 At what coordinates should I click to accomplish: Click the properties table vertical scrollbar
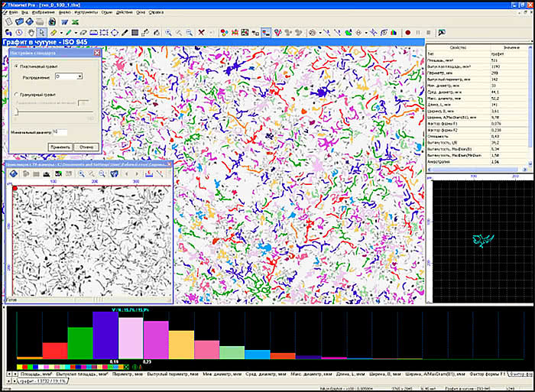coord(530,105)
